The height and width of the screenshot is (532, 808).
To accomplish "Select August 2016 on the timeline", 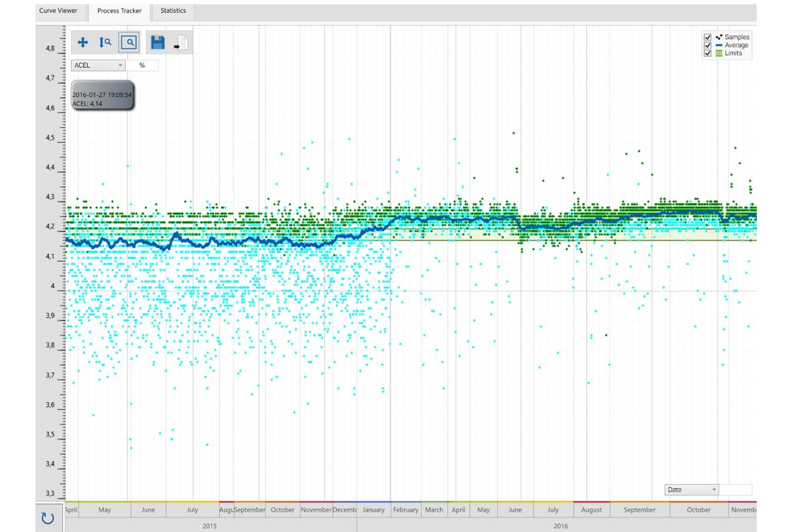I will point(591,510).
